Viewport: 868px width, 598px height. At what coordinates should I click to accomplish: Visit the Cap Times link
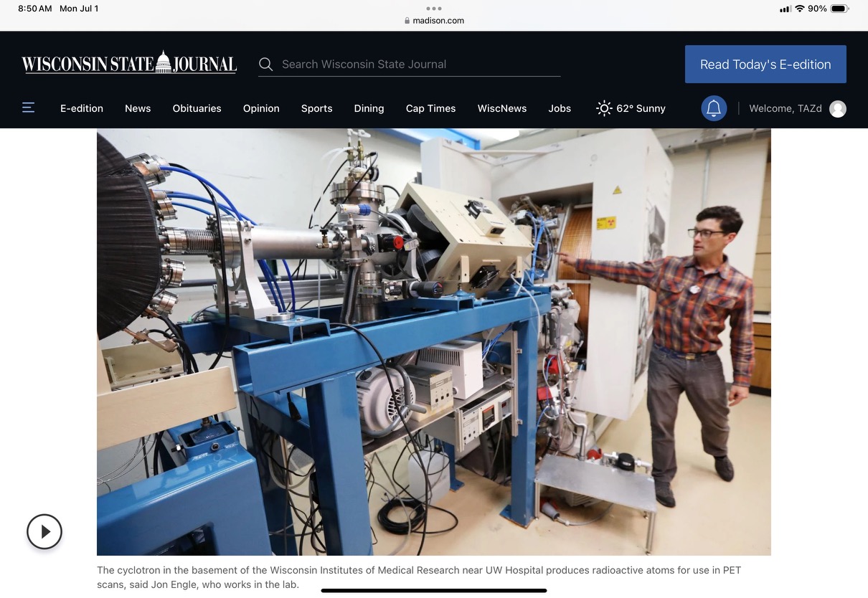(430, 108)
